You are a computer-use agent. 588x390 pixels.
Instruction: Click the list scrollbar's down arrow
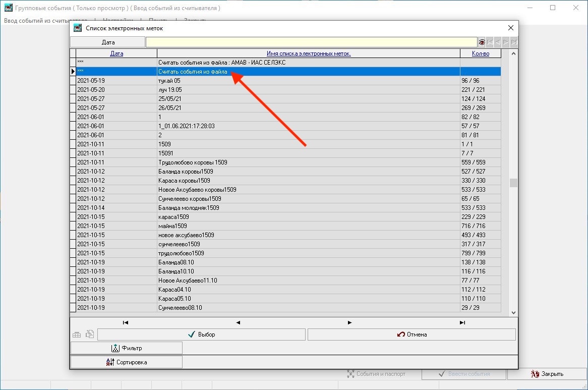pos(513,313)
